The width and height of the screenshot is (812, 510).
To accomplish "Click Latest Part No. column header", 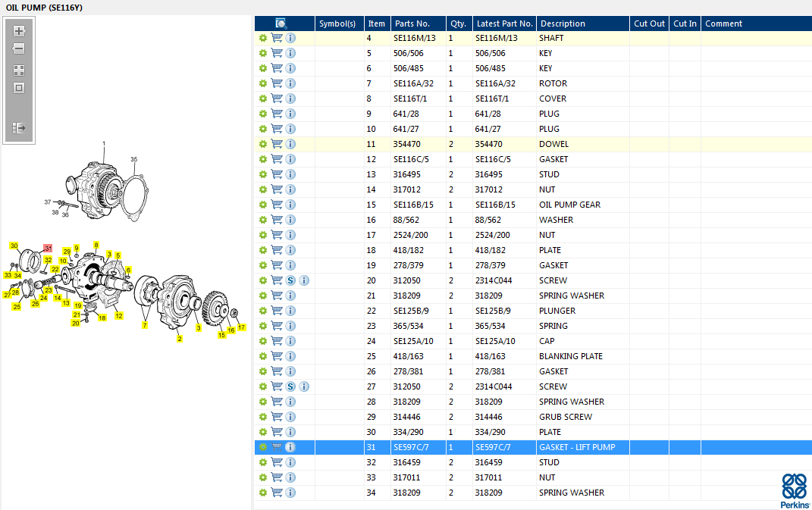I will pos(504,23).
